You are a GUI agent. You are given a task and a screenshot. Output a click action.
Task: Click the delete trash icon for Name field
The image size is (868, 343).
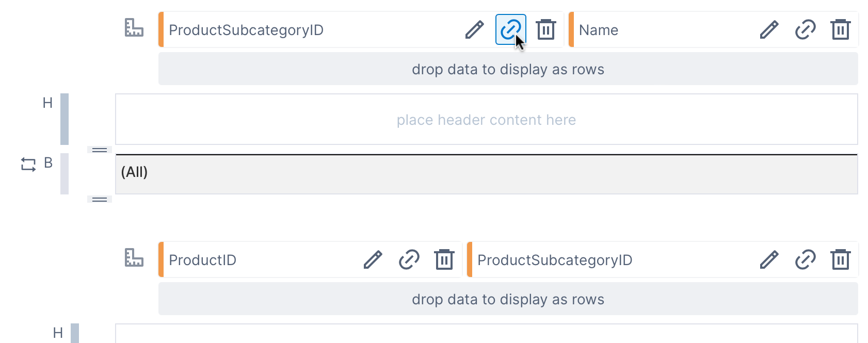[840, 30]
